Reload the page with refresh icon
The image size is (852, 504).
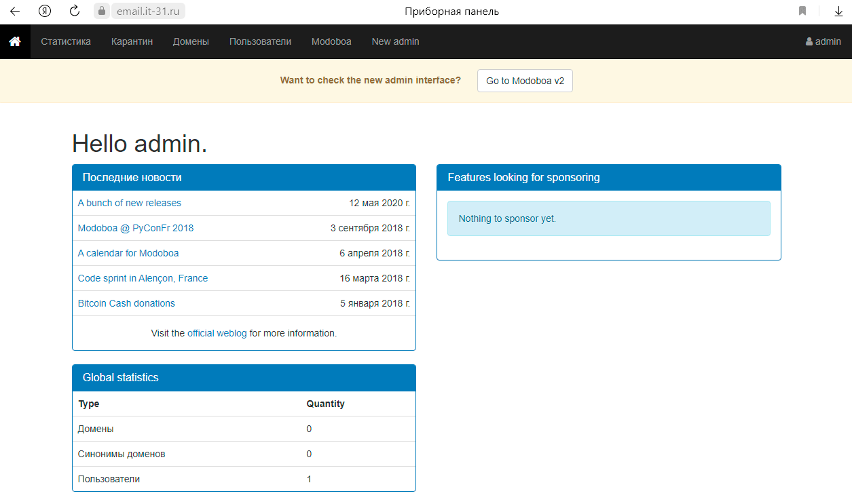pos(75,12)
